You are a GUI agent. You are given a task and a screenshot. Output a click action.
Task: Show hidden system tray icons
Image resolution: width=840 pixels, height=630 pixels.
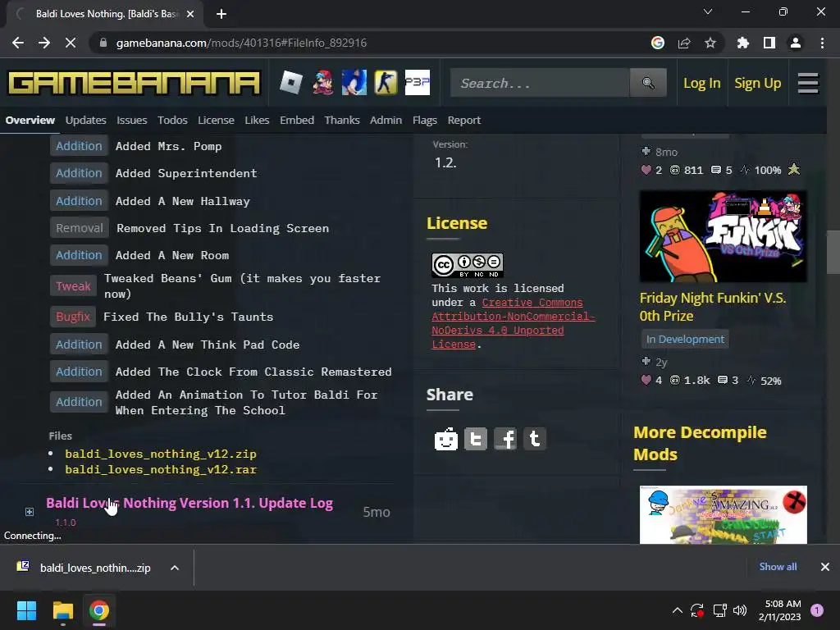pos(677,610)
